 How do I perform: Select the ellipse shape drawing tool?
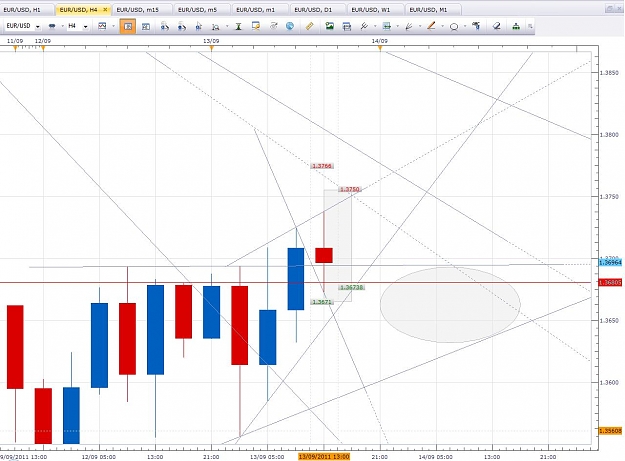point(454,27)
